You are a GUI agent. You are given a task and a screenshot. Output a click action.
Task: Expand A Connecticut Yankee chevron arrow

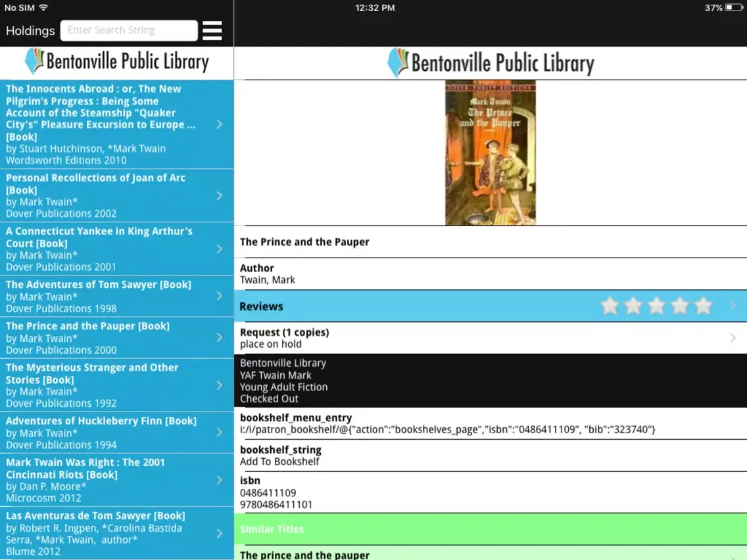(220, 249)
